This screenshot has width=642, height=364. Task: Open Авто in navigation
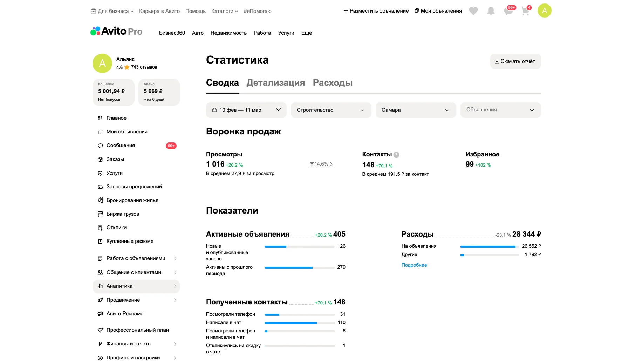pyautogui.click(x=198, y=33)
